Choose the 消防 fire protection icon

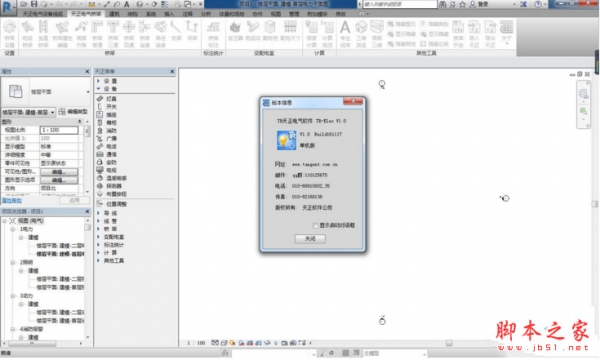100,130
